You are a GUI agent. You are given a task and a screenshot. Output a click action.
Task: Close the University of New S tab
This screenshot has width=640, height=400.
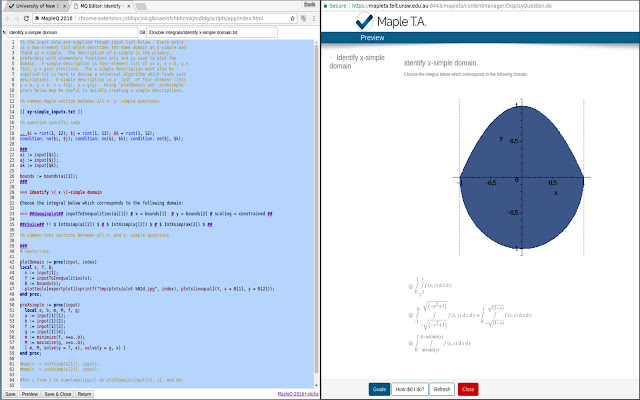click(64, 6)
